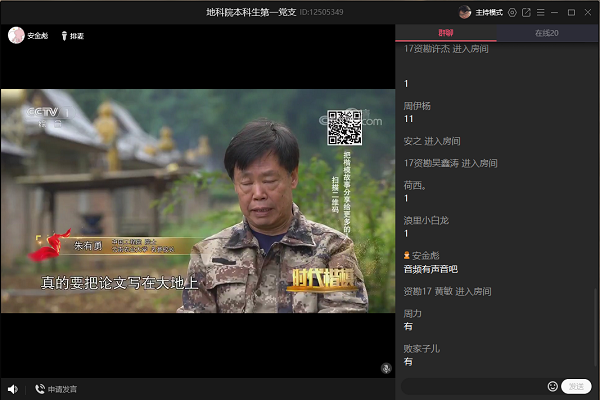This screenshot has height=400, width=600.
Task: Click username 浪里小白龙 in chat
Action: pyautogui.click(x=426, y=220)
